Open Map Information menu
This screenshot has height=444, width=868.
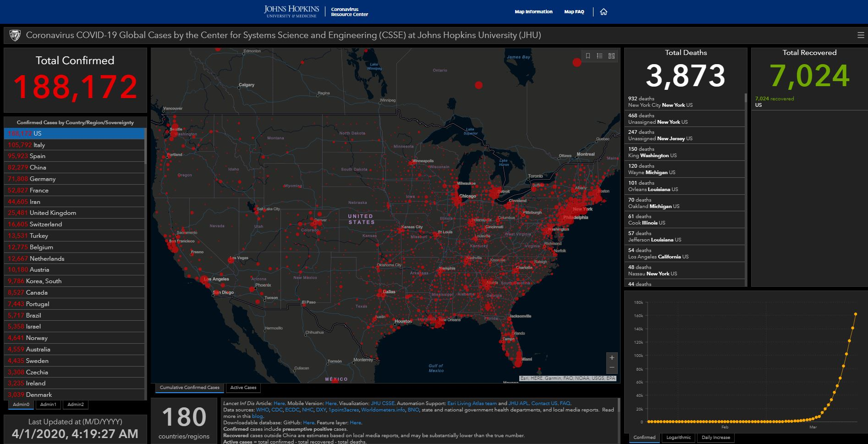533,12
